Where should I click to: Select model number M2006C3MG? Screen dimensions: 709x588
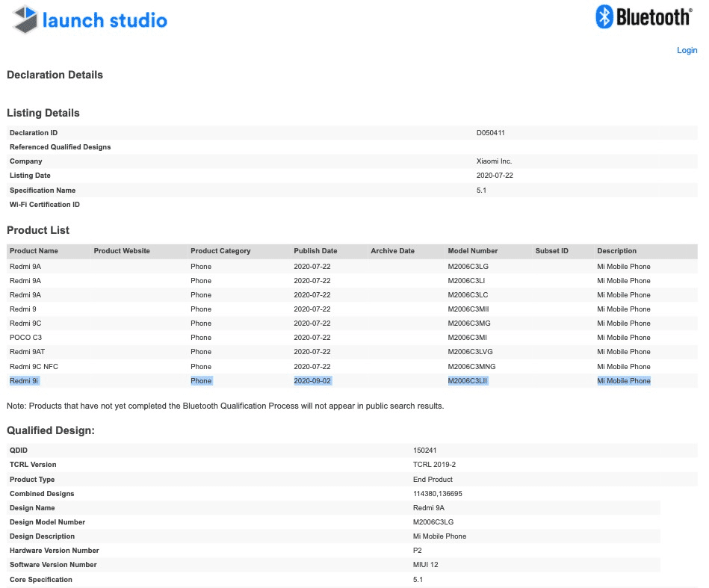(469, 323)
